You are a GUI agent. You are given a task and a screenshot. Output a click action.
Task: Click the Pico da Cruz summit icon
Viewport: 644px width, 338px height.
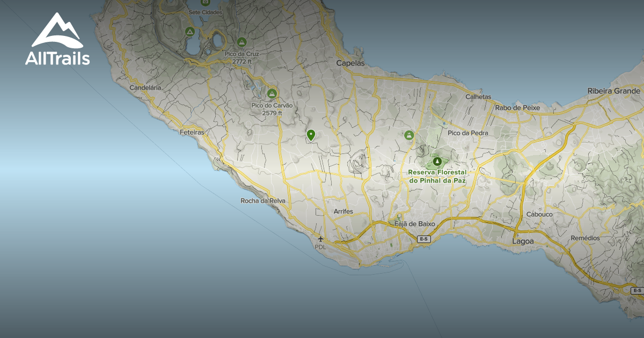[x=242, y=41]
